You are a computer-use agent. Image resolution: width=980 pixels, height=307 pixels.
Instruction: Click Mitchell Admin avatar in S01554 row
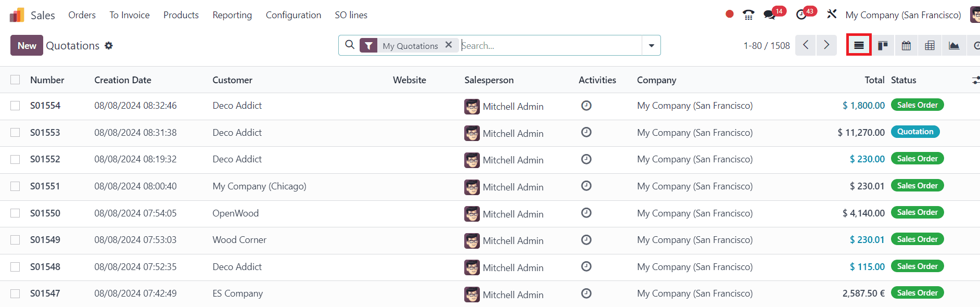pyautogui.click(x=472, y=107)
